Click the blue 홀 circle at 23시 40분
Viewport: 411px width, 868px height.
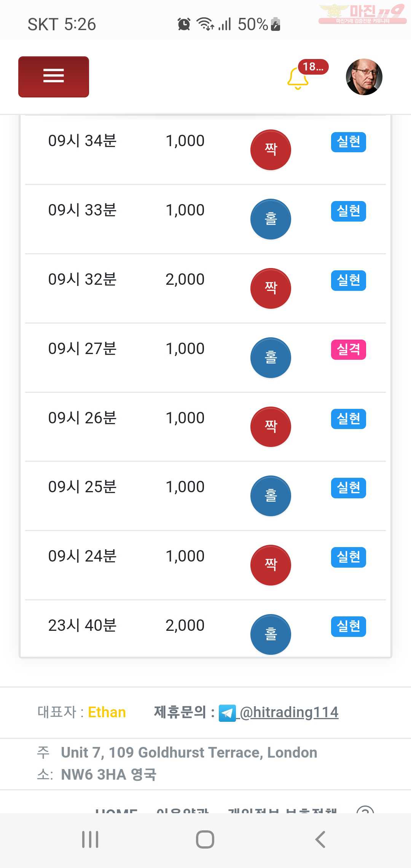click(x=271, y=634)
